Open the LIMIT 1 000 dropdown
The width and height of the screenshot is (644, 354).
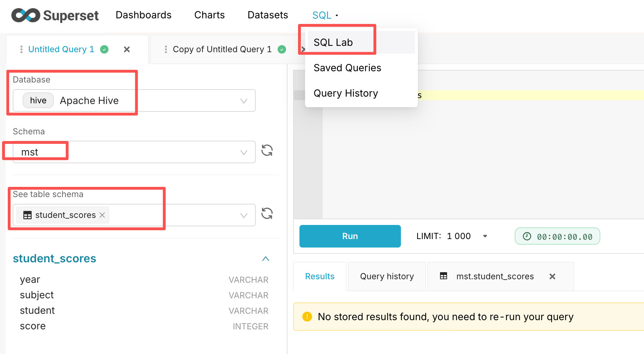pos(485,236)
